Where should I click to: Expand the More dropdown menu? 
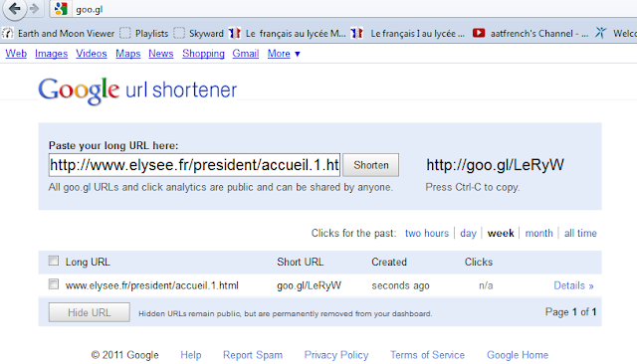(x=284, y=54)
